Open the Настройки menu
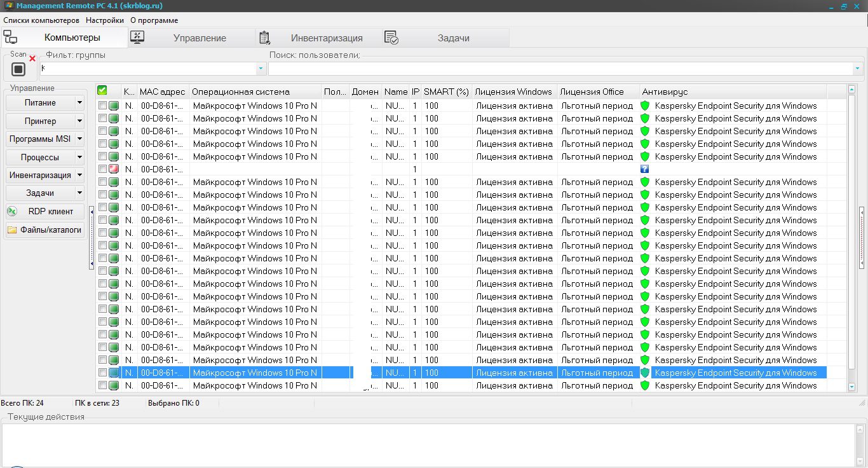 point(105,20)
